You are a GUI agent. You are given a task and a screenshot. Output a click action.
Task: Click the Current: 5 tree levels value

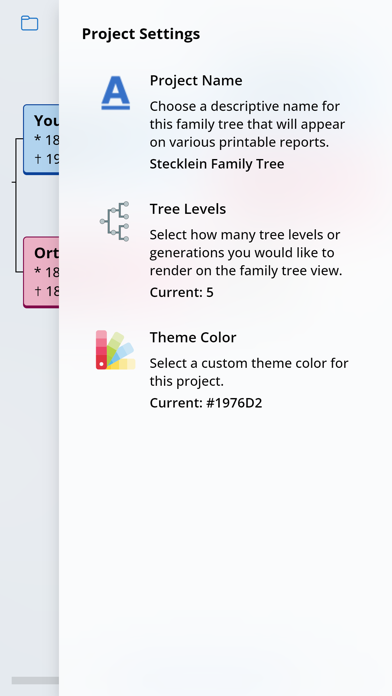point(182,293)
